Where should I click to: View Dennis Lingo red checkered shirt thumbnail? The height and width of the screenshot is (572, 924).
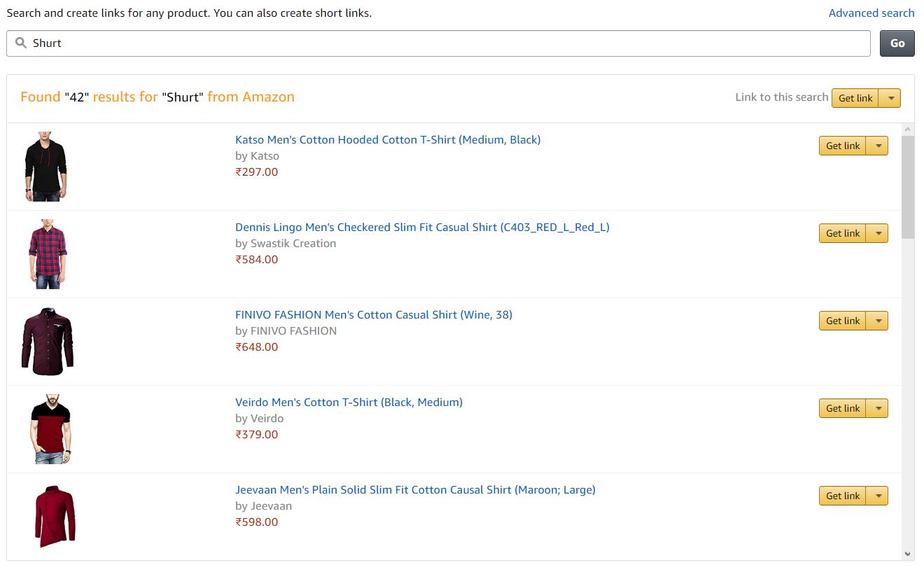point(48,254)
